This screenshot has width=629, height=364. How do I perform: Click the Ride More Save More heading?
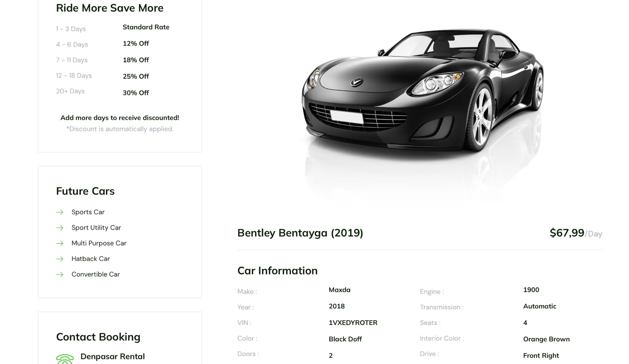coord(109,8)
